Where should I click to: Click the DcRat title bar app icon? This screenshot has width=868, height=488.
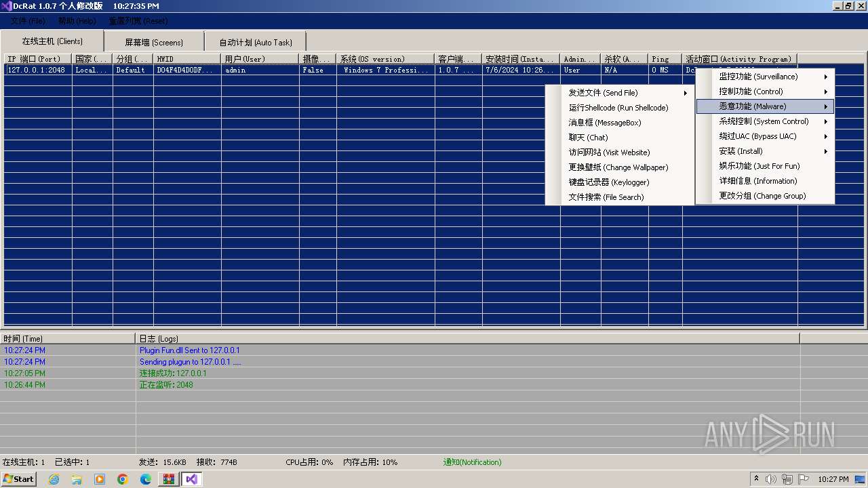pos(6,6)
